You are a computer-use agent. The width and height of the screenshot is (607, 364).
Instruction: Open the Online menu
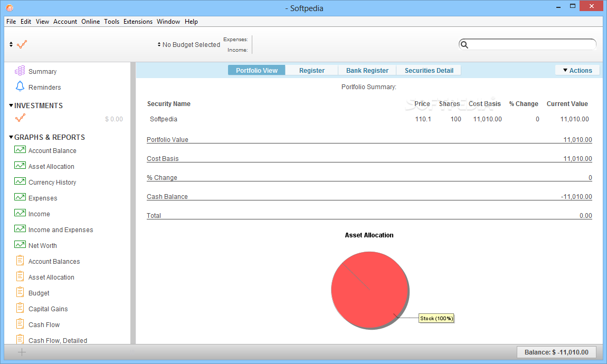click(90, 22)
